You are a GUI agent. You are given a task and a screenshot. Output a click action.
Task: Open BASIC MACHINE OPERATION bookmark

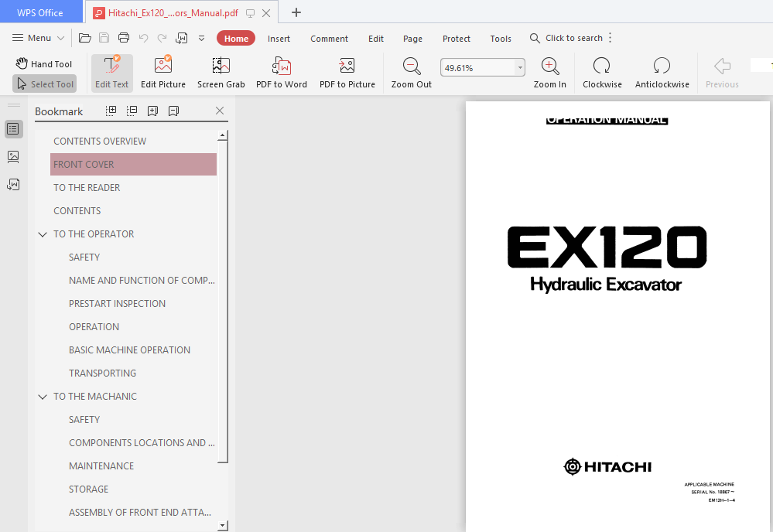click(x=130, y=350)
